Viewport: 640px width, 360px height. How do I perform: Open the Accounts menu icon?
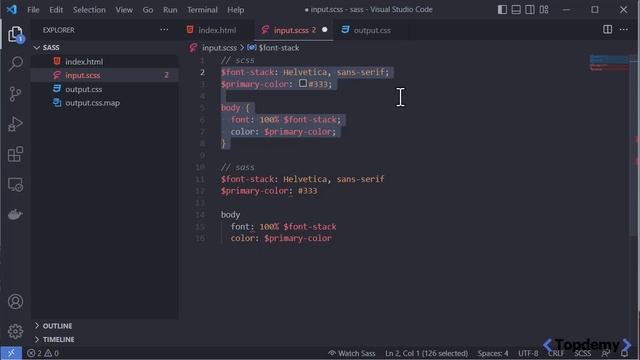pos(16,302)
